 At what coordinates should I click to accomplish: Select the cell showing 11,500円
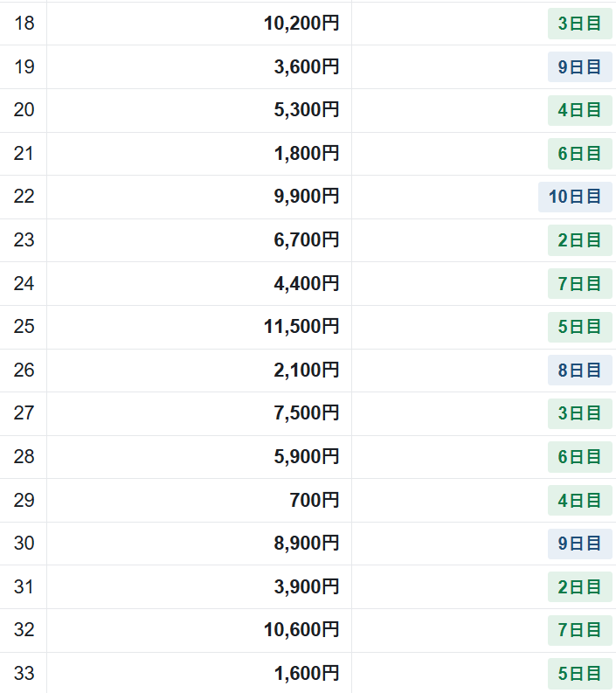tap(199, 327)
